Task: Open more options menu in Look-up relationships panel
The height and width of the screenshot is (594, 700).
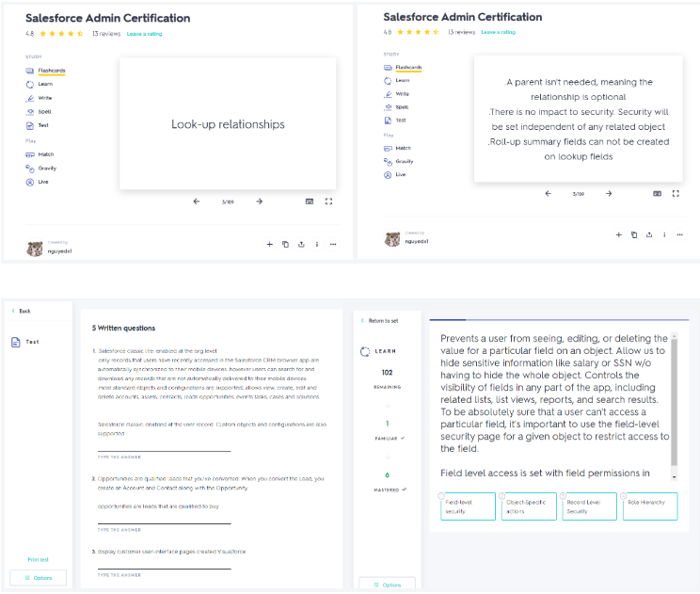Action: (333, 245)
